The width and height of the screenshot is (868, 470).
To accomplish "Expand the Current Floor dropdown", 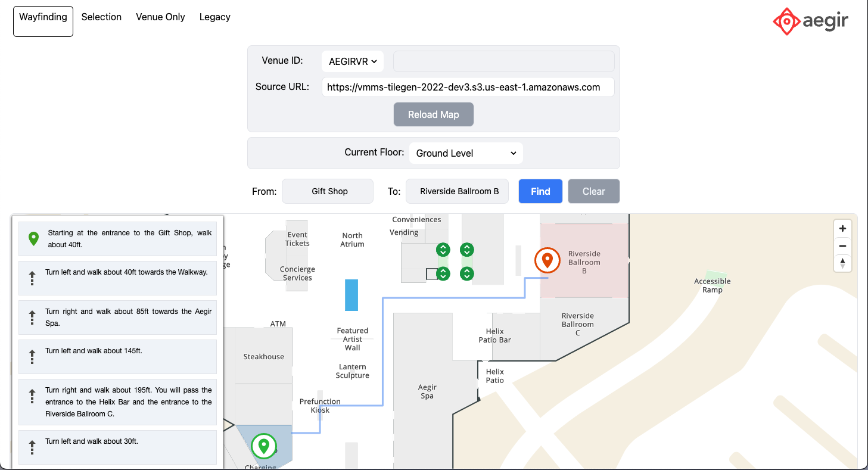I will tap(466, 153).
